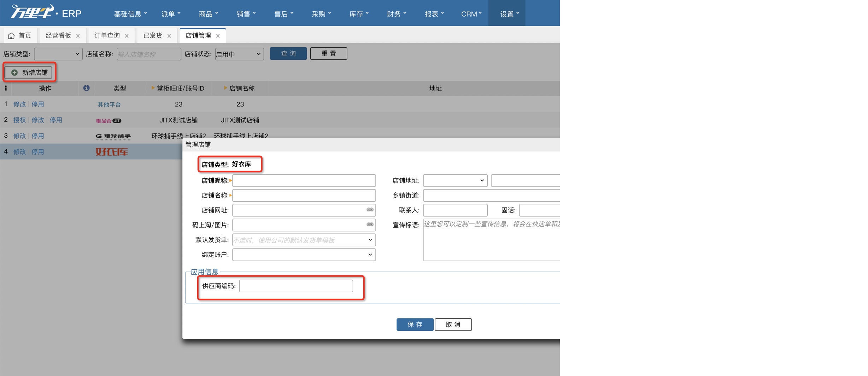
Task: Open the 销售 menu
Action: (246, 14)
